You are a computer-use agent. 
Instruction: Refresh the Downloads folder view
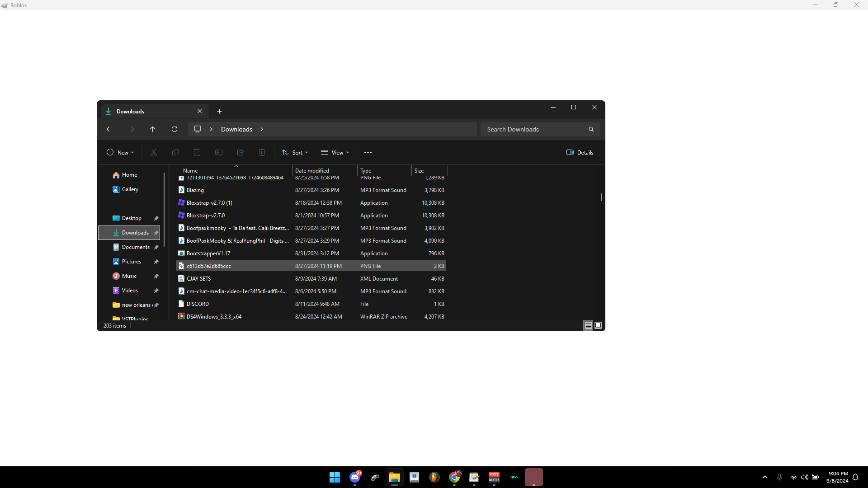click(175, 129)
